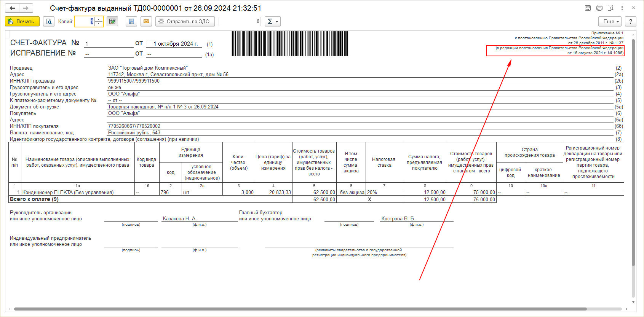Select buyer ИНН/КПП value 7705260667/770526002
The image size is (644, 317).
pos(134,126)
